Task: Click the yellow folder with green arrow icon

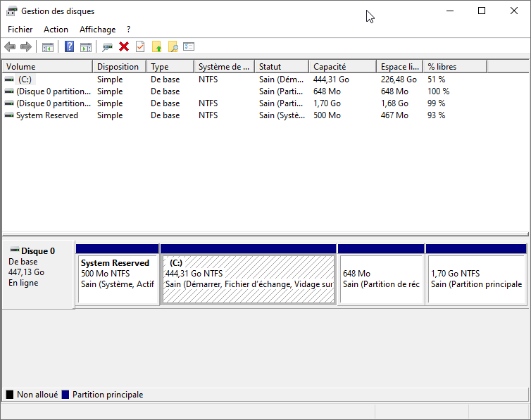Action: coord(156,47)
